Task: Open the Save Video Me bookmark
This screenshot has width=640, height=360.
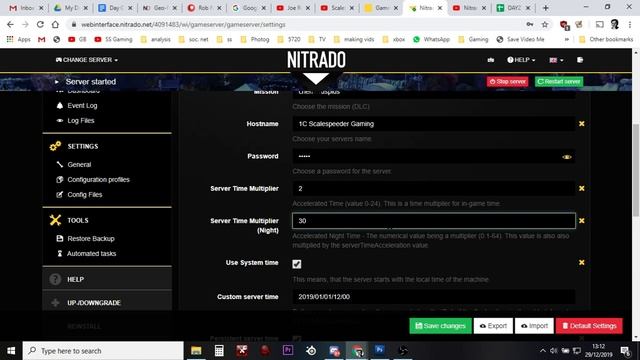Action: pos(520,40)
